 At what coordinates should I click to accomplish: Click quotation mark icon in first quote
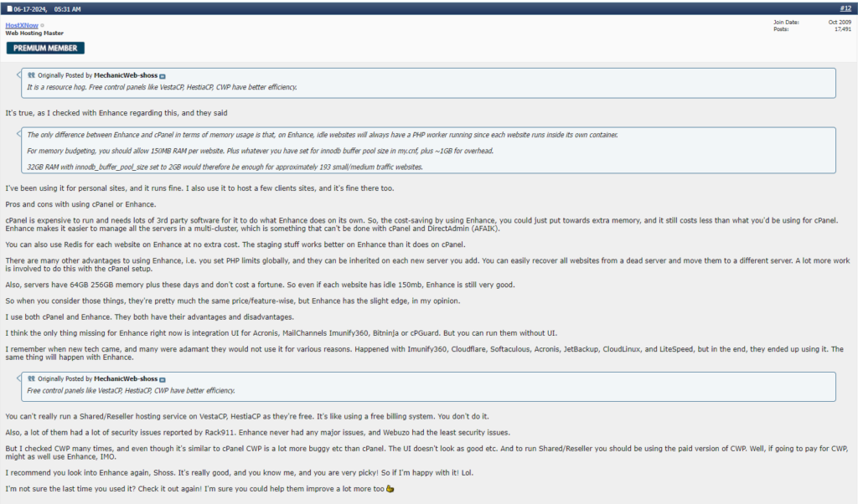(31, 75)
